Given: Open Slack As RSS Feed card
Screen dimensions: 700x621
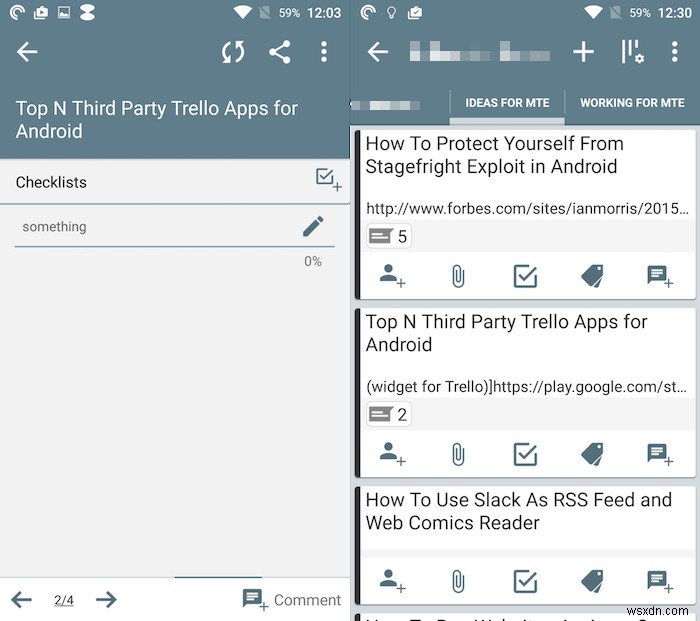Looking at the screenshot, I should click(519, 511).
